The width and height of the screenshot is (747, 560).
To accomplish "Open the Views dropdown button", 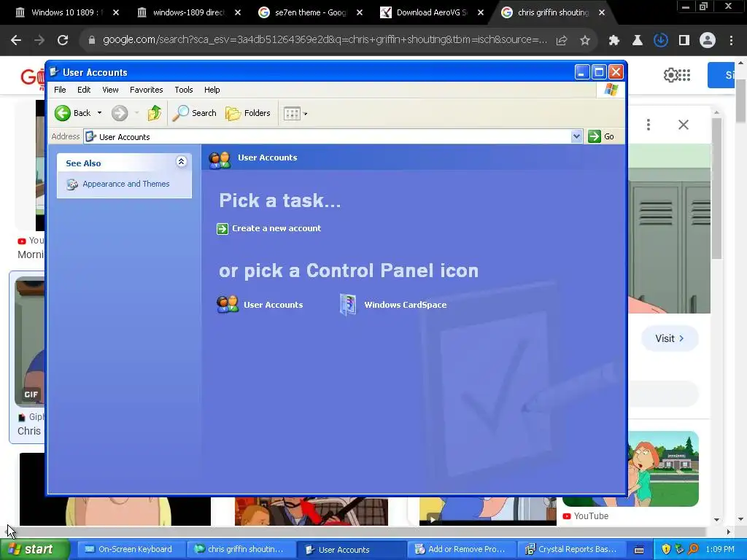I will (x=295, y=113).
